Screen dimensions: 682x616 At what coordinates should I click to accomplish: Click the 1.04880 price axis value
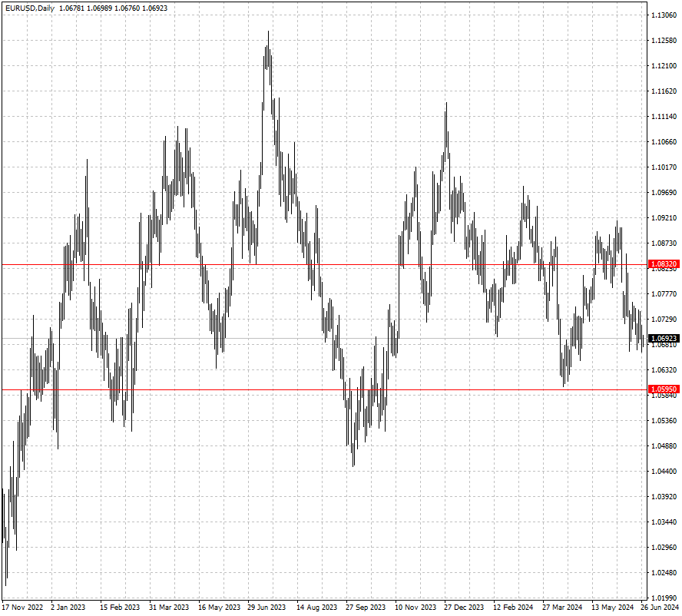tap(664, 445)
